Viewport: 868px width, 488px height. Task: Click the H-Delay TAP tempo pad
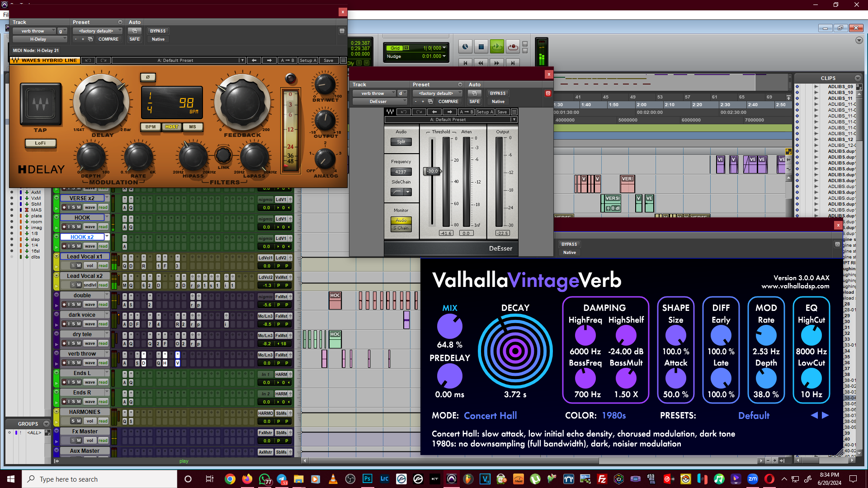[x=41, y=104]
